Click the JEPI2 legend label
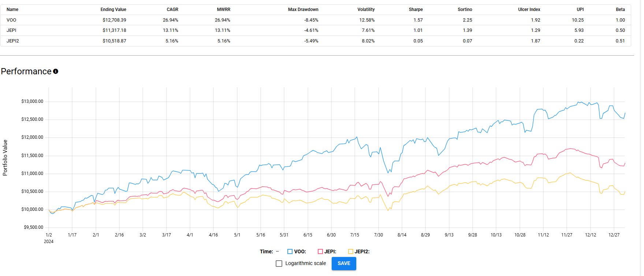 pos(362,251)
